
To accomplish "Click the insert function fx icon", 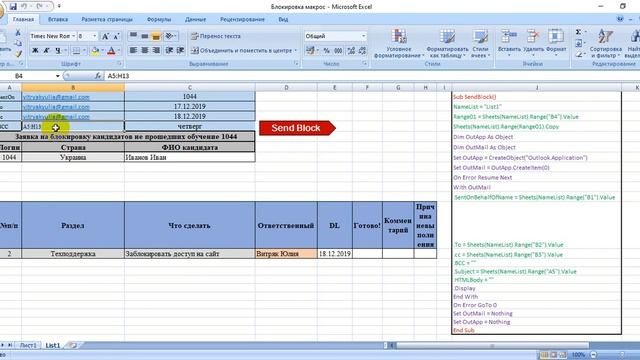I will tap(98, 76).
